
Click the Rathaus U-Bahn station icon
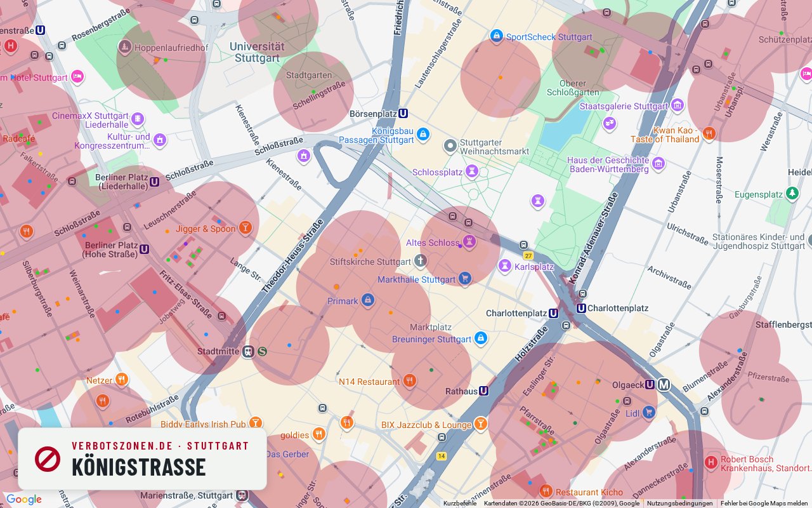[x=483, y=391]
